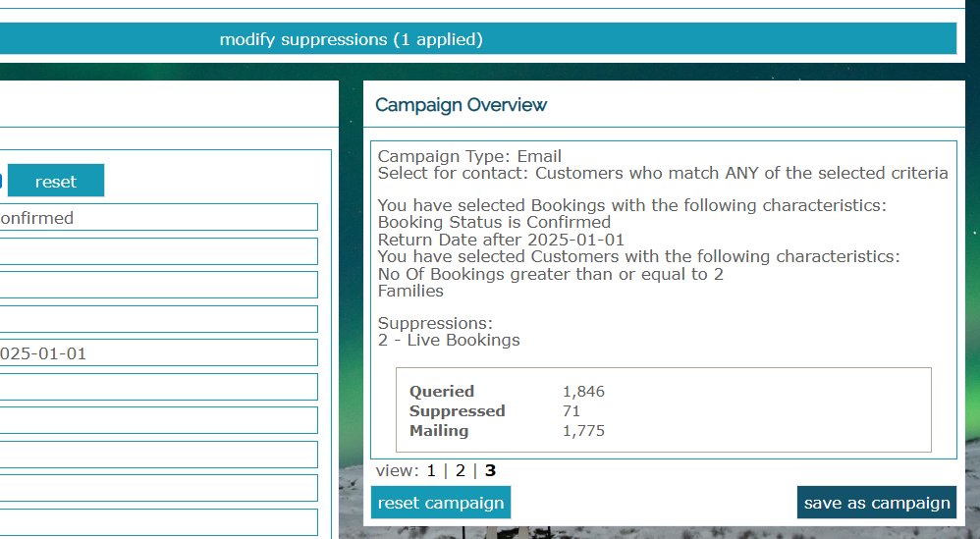Screen dimensions: 980x539
Task: Switch to view 1 of the overview
Action: 431,471
